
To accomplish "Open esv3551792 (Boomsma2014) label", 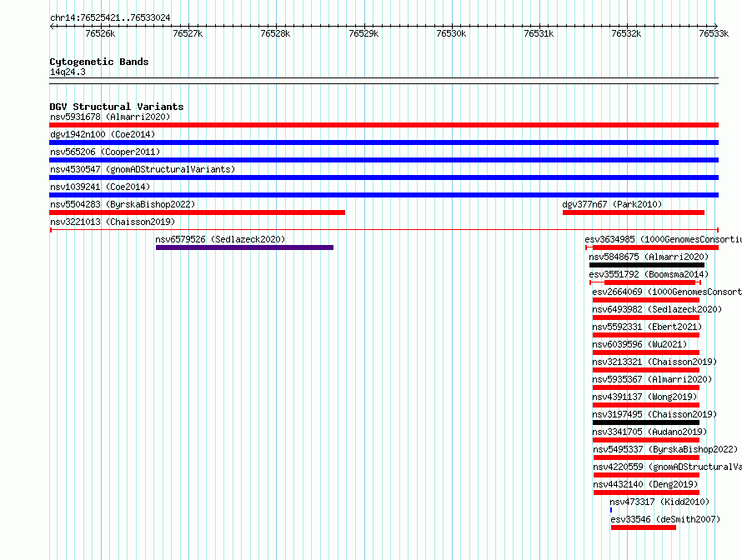I will tap(649, 274).
